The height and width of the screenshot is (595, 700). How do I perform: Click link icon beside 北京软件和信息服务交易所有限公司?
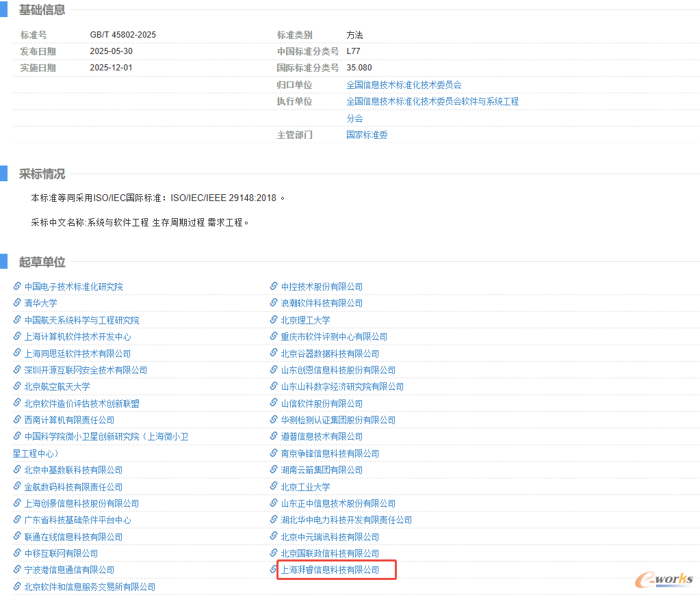pyautogui.click(x=17, y=587)
